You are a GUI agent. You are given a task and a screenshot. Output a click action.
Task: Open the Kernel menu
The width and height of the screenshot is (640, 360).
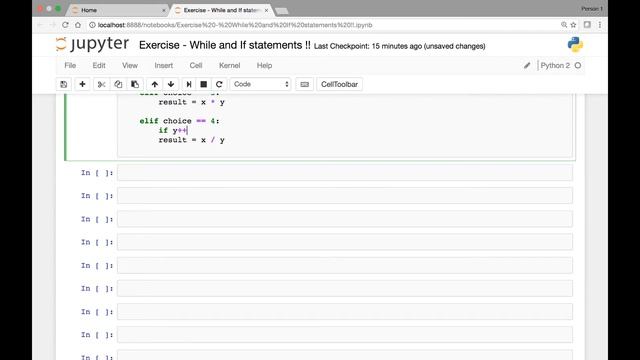[x=229, y=65]
